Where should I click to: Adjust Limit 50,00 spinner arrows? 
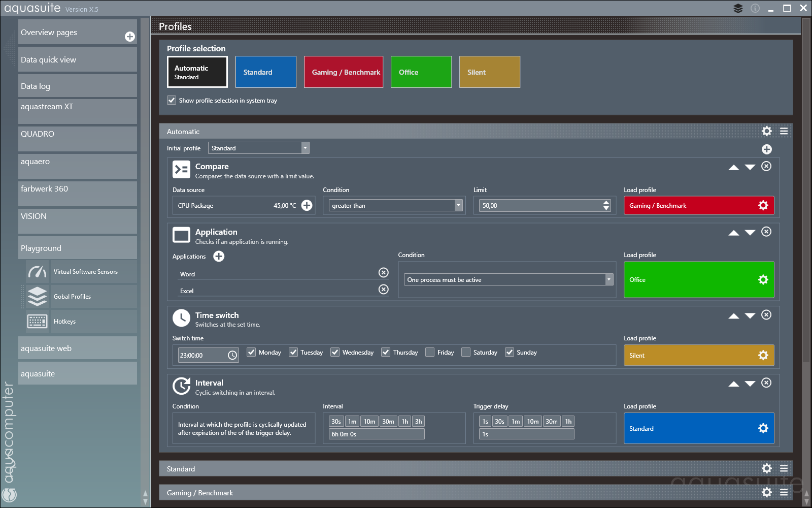(606, 205)
